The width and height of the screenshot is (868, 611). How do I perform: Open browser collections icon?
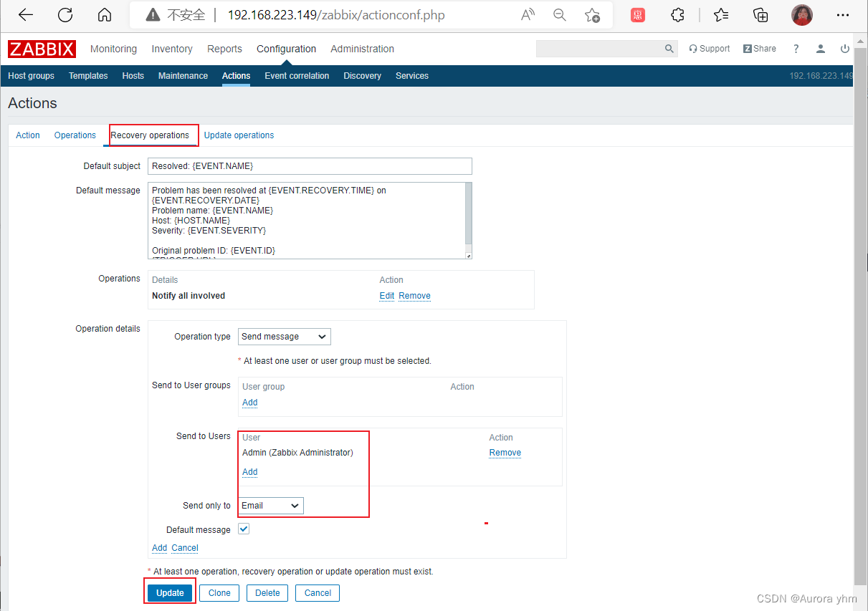760,15
